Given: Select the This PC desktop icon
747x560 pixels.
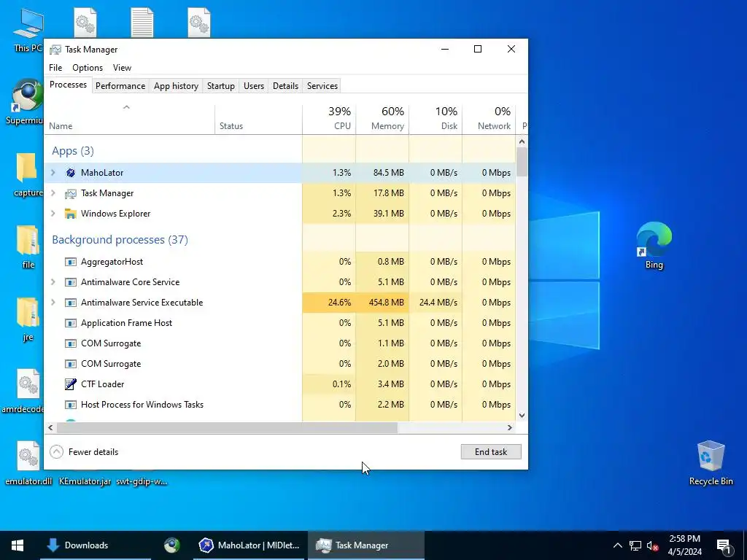Looking at the screenshot, I should pos(28,29).
